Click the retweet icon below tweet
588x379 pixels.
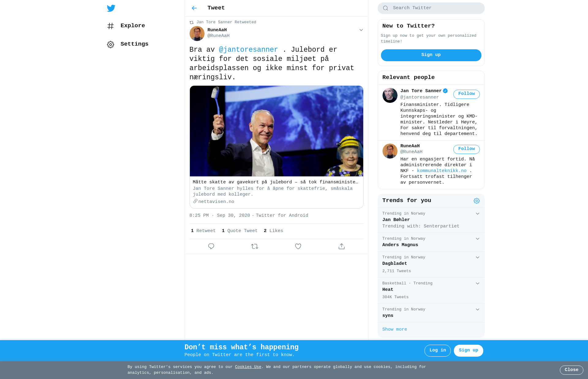[x=254, y=246]
